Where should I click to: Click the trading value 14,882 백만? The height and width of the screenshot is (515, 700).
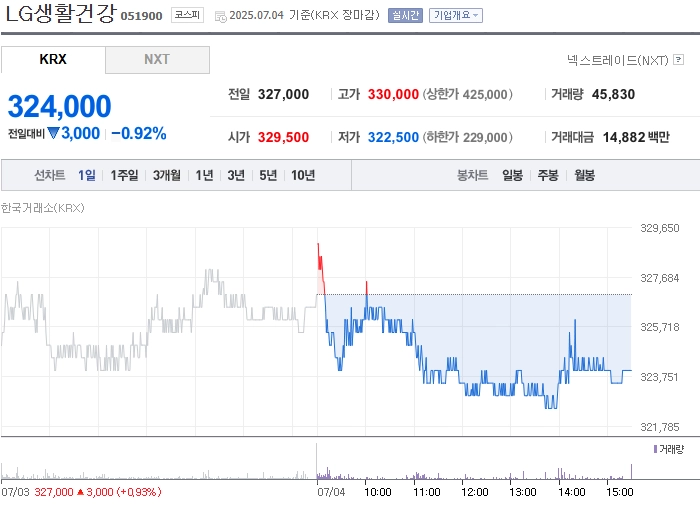pos(636,137)
